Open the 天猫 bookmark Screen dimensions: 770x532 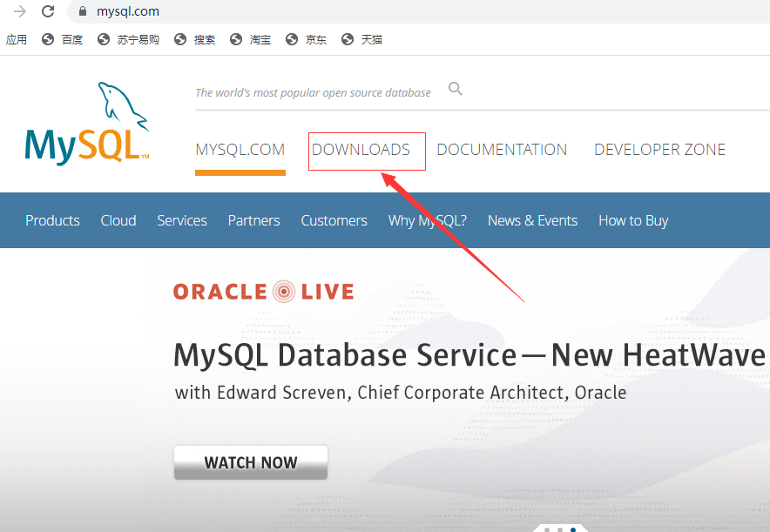click(362, 39)
